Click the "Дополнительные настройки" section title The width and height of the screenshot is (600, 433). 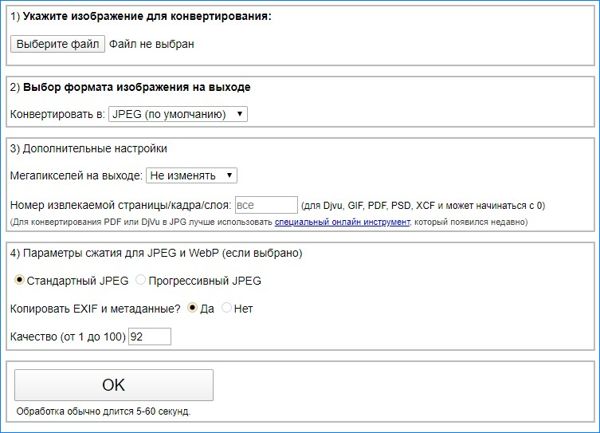[x=95, y=148]
